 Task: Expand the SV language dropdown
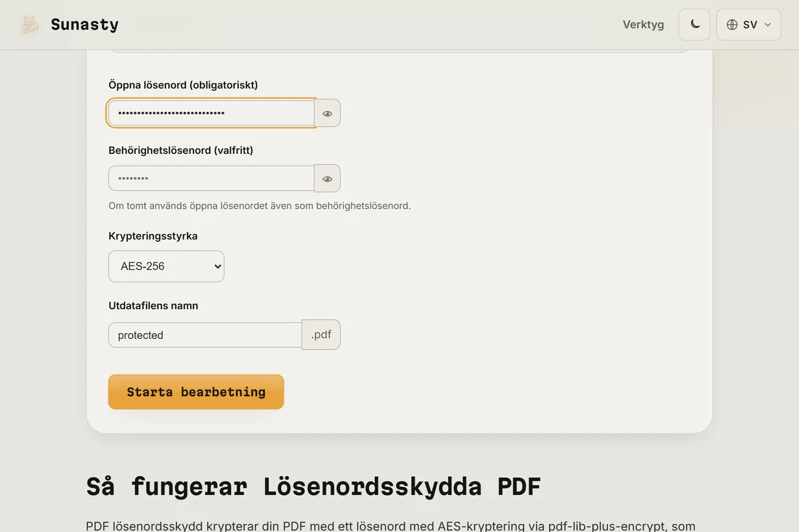pos(749,25)
